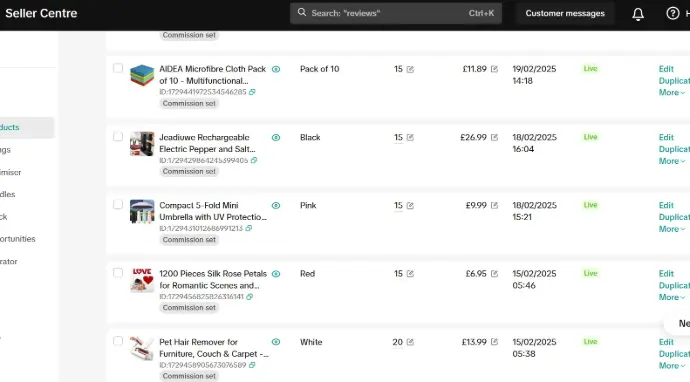Toggle visibility eye for Jeadiuwe Pepper and Salt
The height and width of the screenshot is (382, 690).
click(x=276, y=137)
